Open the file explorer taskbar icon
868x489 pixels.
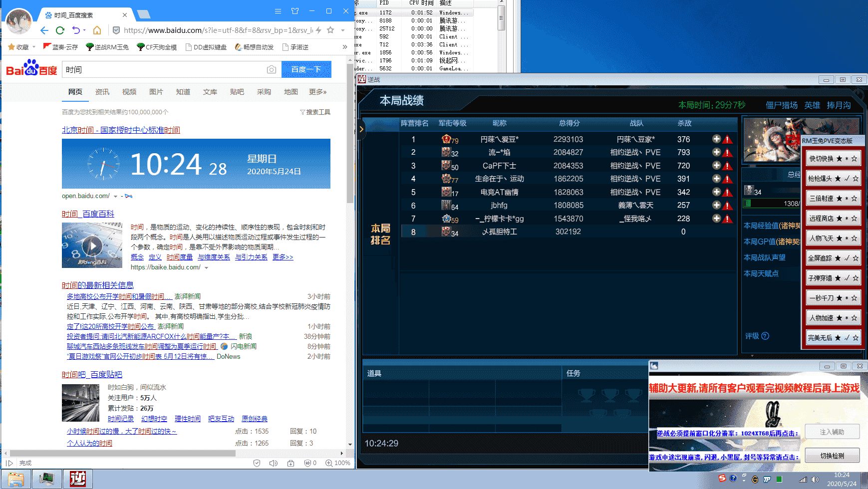[16, 479]
